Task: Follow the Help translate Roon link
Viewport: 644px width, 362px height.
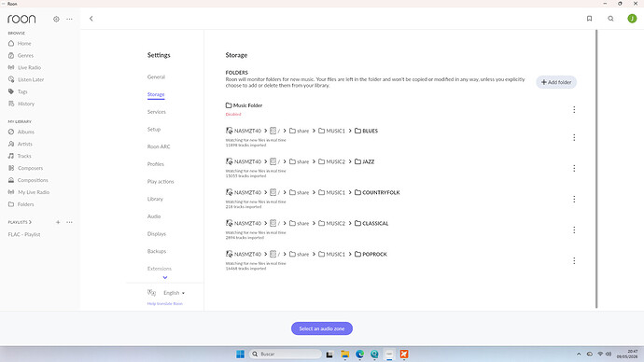Action: point(164,304)
